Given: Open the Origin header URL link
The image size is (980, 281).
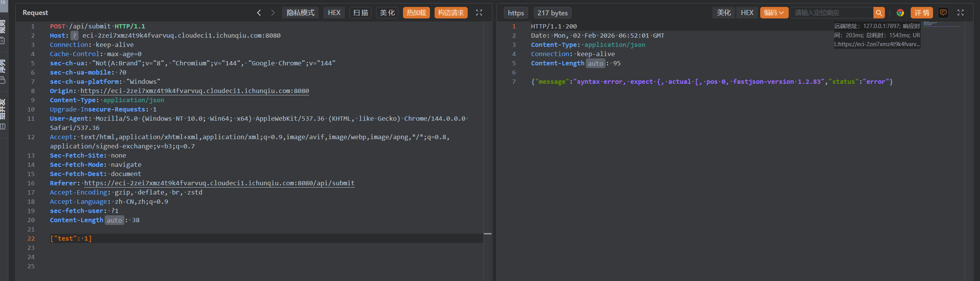Looking at the screenshot, I should [195, 91].
